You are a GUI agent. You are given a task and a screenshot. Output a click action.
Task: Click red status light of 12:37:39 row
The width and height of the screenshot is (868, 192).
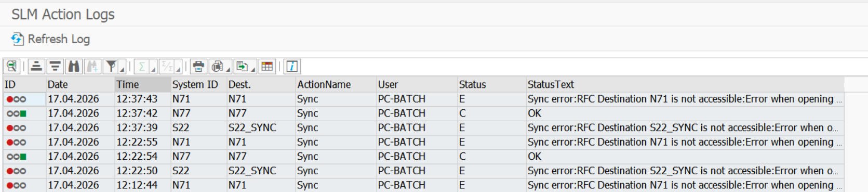(10, 128)
